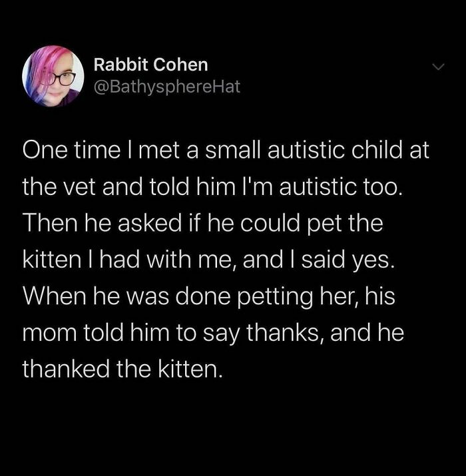Click the word 'autistic' on first tweet line

[306, 150]
